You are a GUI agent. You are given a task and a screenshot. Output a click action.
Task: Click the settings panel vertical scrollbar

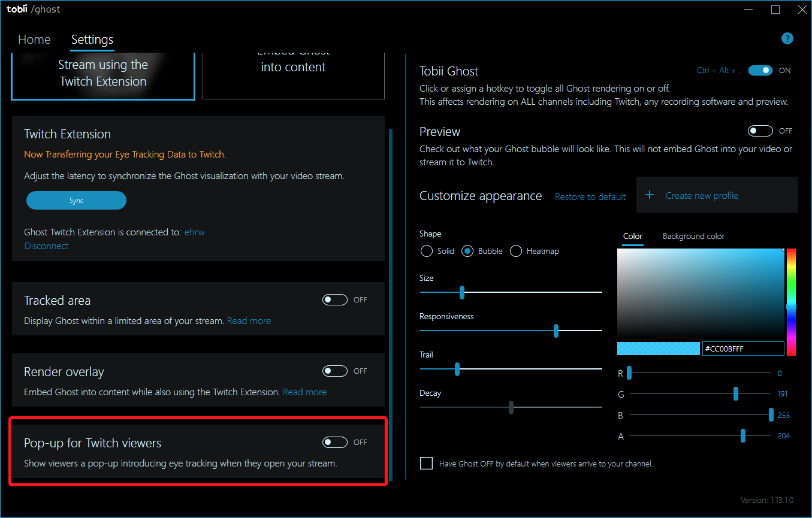391,304
